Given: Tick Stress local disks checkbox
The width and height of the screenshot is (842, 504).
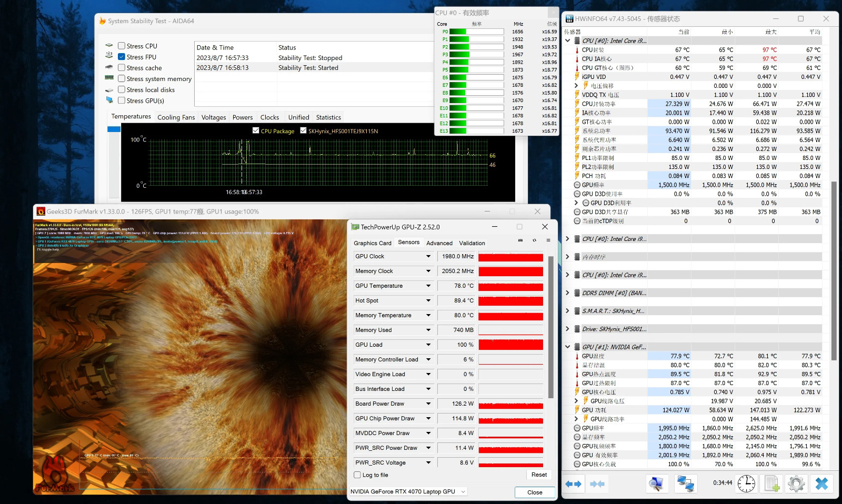Looking at the screenshot, I should pos(122,89).
